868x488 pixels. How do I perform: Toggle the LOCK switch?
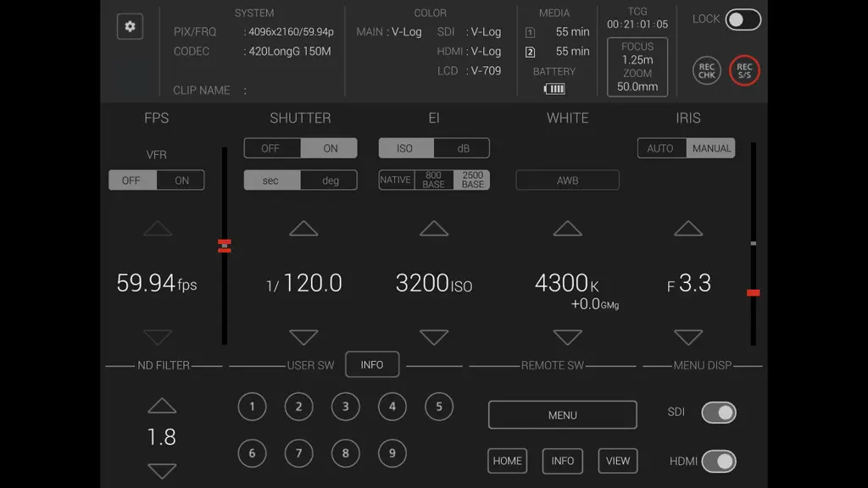pyautogui.click(x=743, y=20)
